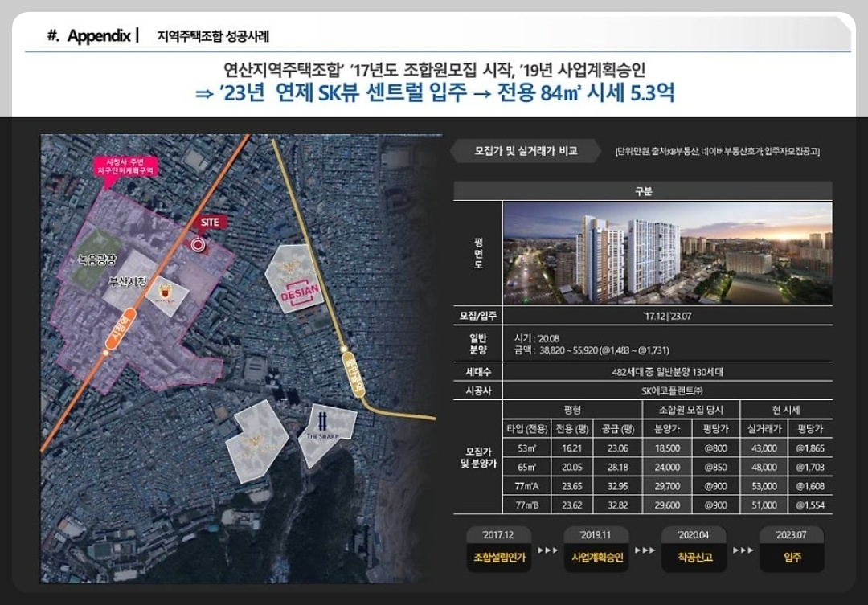The image size is (868, 605).
Task: Click the 48,000 actual price cell
Action: (x=764, y=467)
